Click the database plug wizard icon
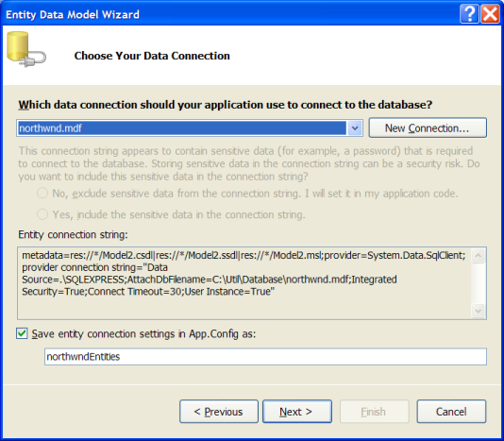504x441 pixels. pyautogui.click(x=26, y=49)
